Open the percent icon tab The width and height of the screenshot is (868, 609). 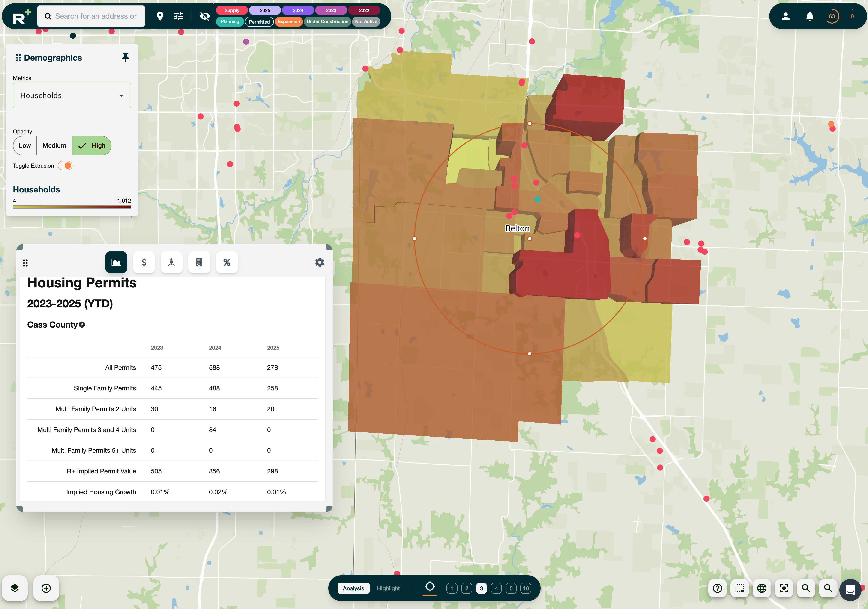coord(226,262)
